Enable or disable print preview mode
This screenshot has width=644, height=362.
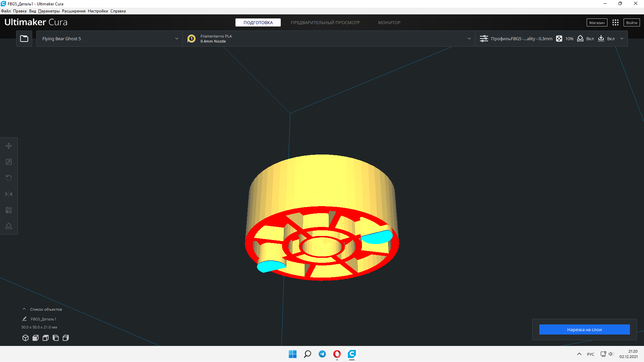point(326,22)
